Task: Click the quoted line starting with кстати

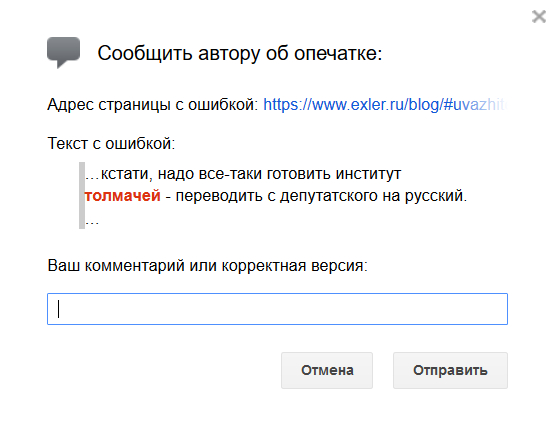Action: coord(243,174)
